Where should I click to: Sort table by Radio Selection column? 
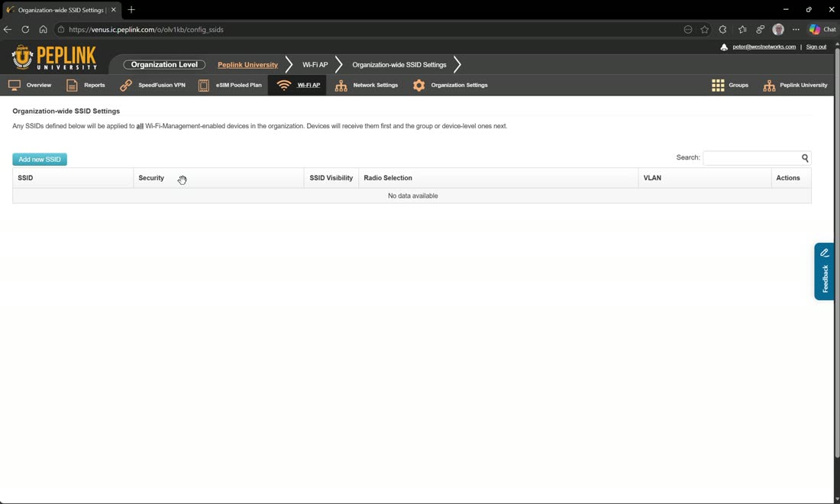pos(498,178)
